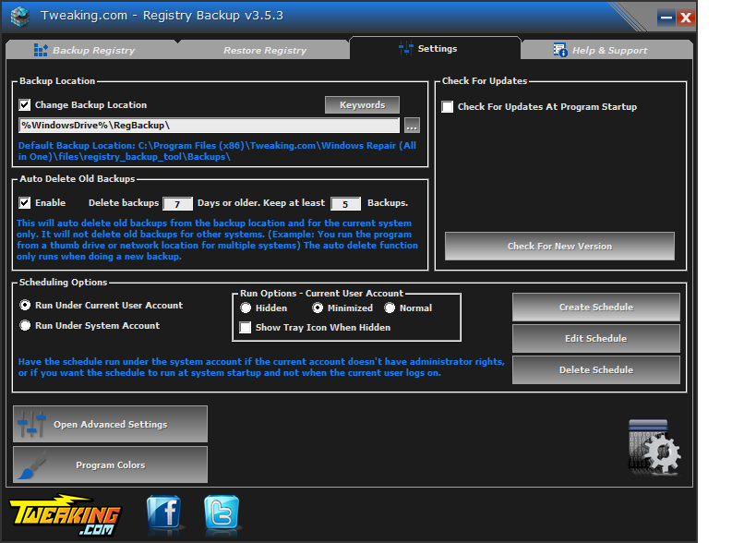
Task: Open the Help & Support tab
Action: pyautogui.click(x=600, y=50)
